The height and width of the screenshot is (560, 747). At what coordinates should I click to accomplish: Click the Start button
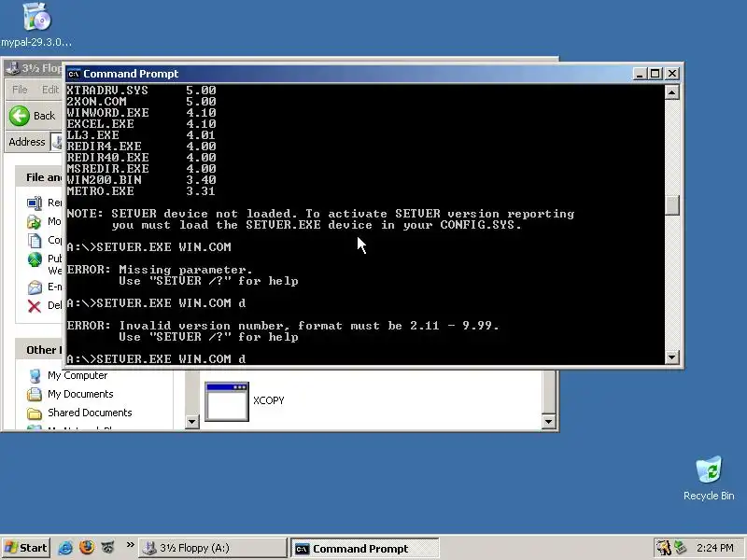(26, 548)
